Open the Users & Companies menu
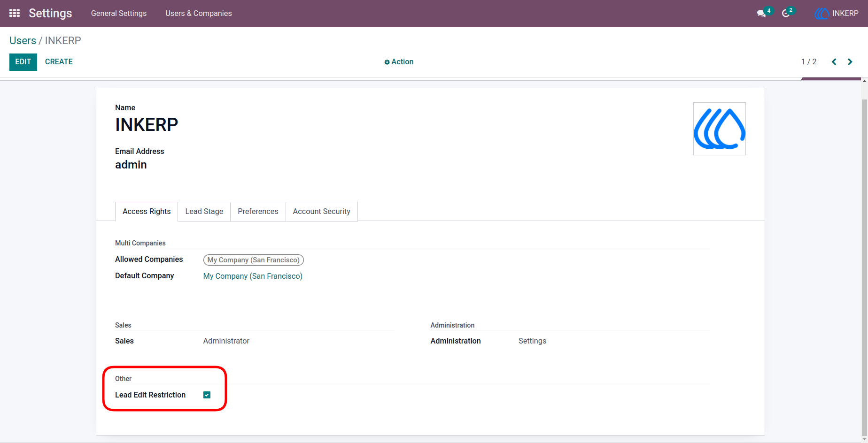Screen dimensions: 868x443 (x=199, y=14)
